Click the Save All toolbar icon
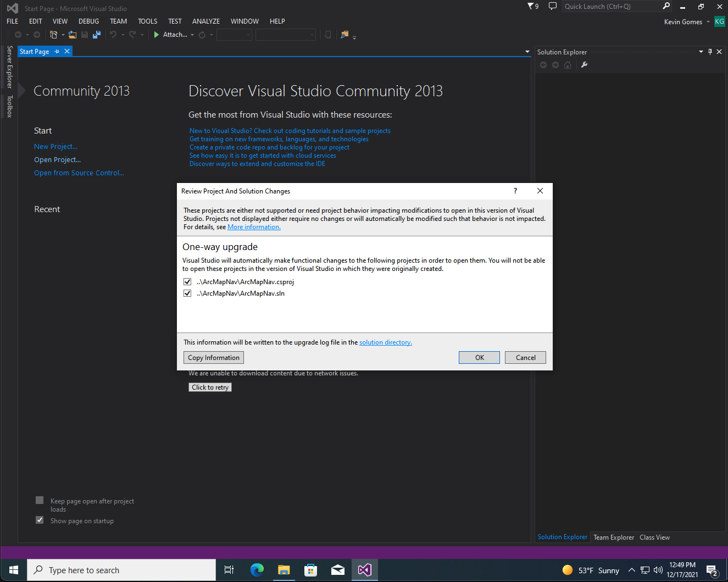This screenshot has height=582, width=728. (97, 35)
